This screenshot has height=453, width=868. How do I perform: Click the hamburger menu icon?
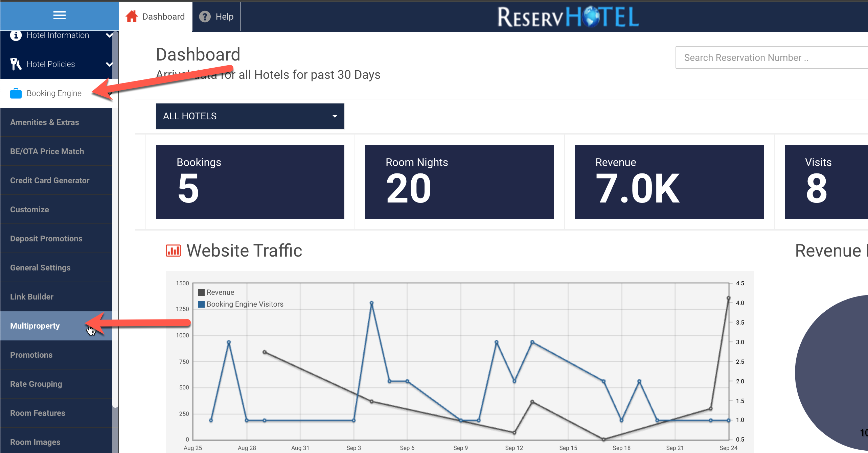click(59, 16)
